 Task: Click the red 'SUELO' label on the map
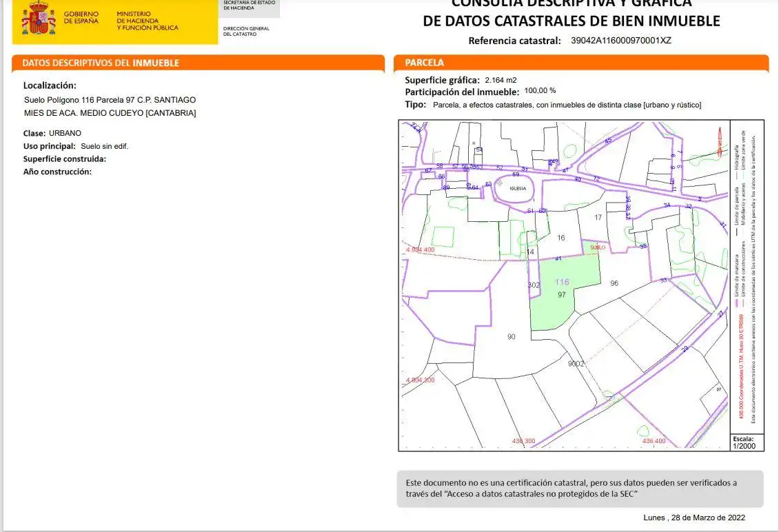(598, 247)
